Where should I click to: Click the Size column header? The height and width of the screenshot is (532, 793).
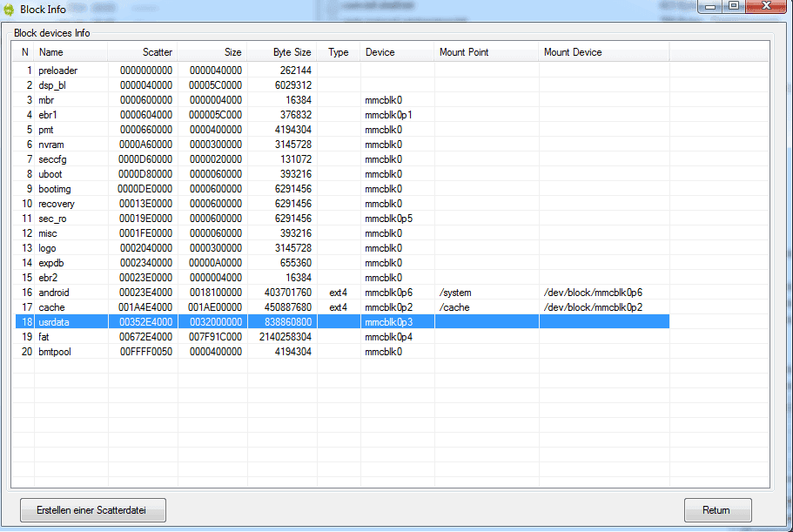212,52
